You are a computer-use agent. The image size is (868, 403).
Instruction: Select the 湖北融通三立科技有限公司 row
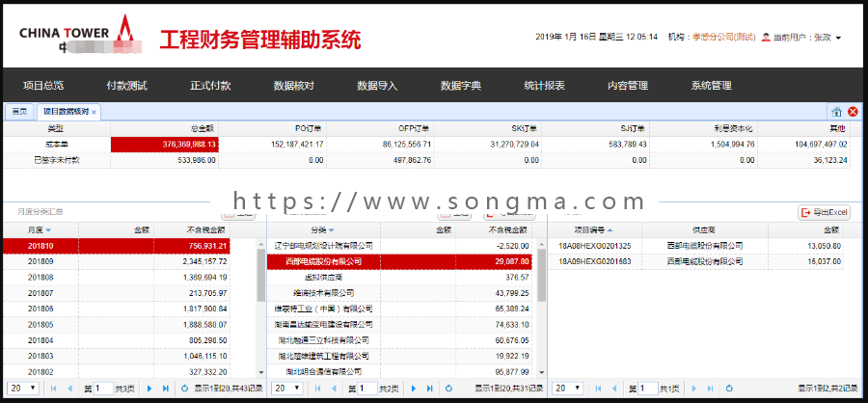[399, 340]
